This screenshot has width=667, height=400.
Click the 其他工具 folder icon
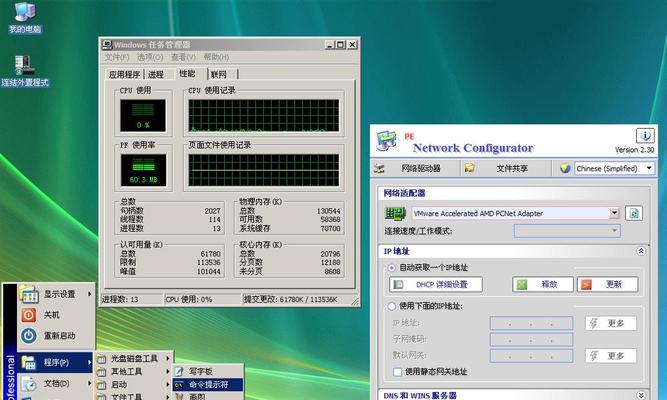pyautogui.click(x=102, y=372)
